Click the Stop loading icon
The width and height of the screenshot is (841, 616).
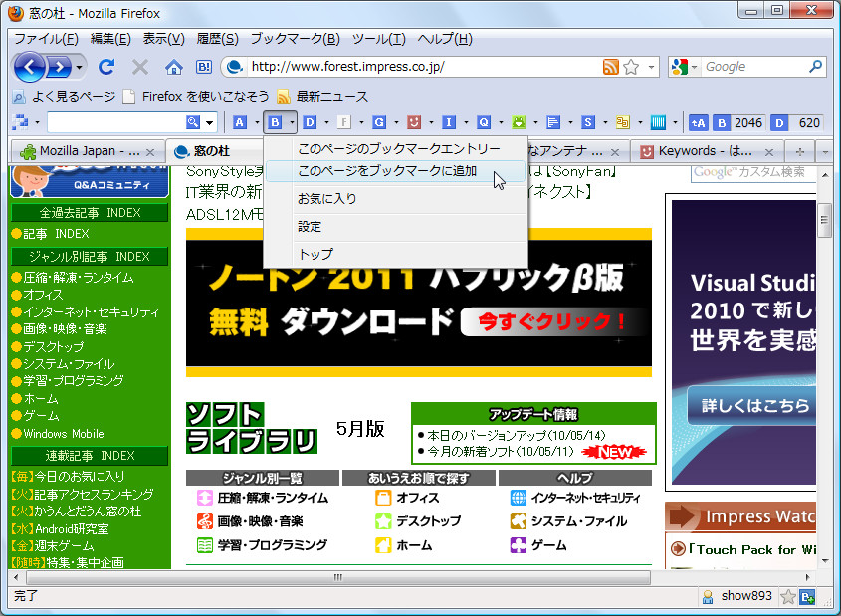click(139, 67)
